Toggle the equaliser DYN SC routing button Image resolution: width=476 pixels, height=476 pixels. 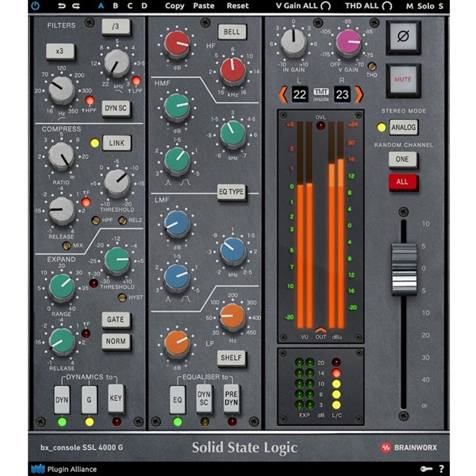204,398
